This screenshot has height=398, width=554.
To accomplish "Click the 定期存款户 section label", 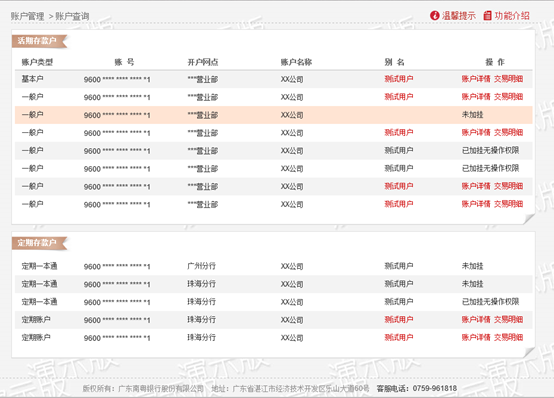I will click(x=37, y=242).
